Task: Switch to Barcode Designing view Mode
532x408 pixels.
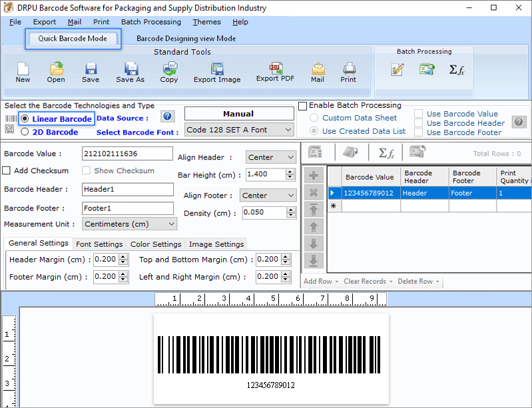Action: coord(186,39)
